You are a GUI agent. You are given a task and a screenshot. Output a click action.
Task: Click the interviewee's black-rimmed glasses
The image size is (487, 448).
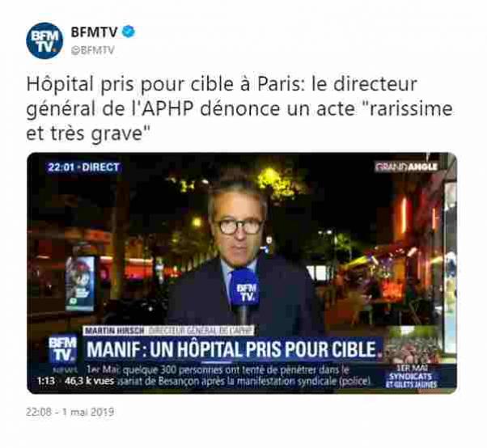click(x=239, y=226)
